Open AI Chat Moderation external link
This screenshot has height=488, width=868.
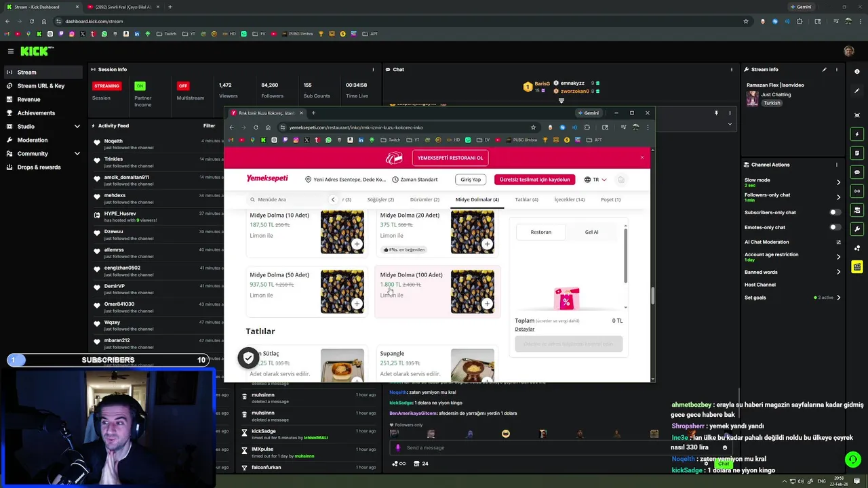(x=838, y=242)
